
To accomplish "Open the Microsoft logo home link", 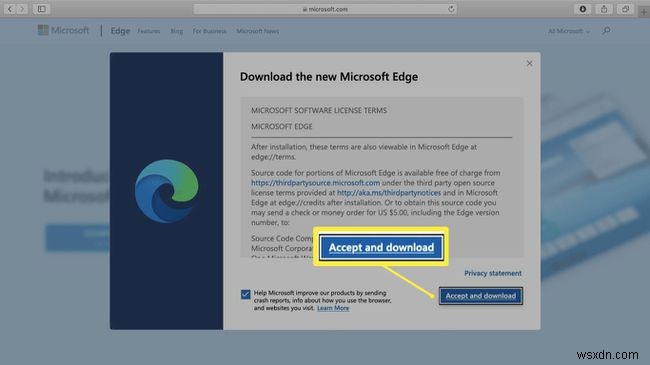I will coord(63,30).
